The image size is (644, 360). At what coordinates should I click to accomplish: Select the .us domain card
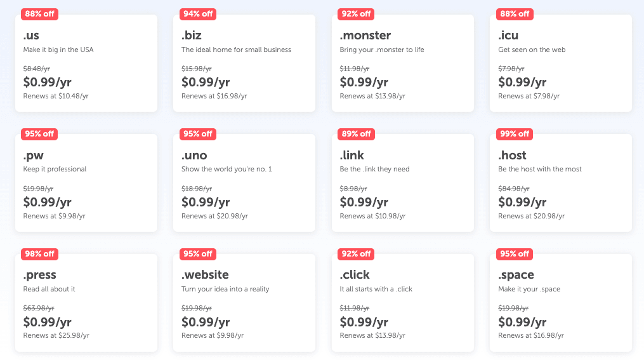[x=86, y=63]
